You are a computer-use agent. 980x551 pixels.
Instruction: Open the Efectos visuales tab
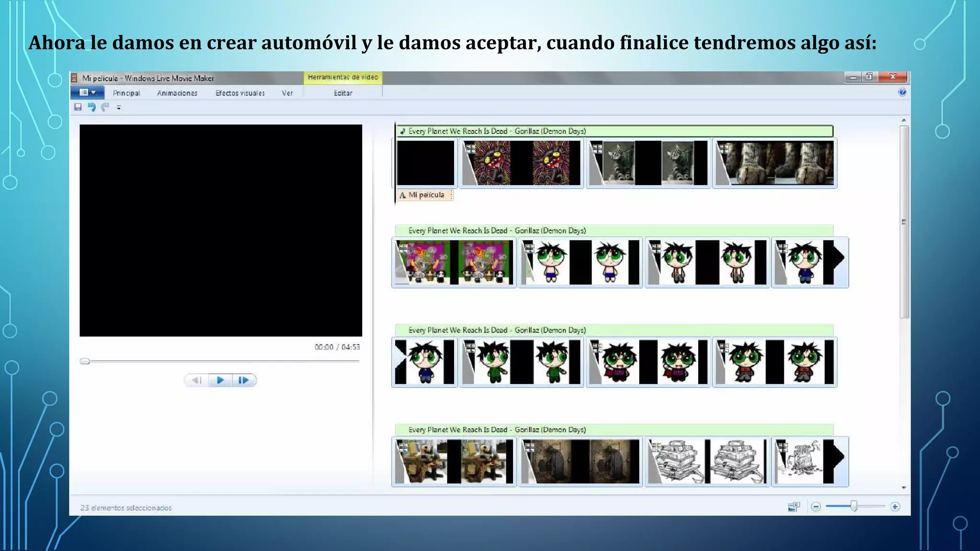tap(240, 93)
